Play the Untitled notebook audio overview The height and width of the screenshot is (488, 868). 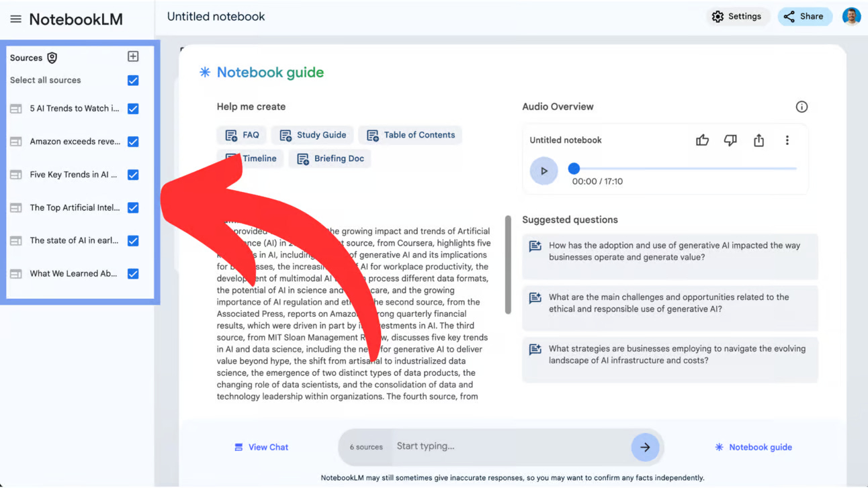coord(544,171)
